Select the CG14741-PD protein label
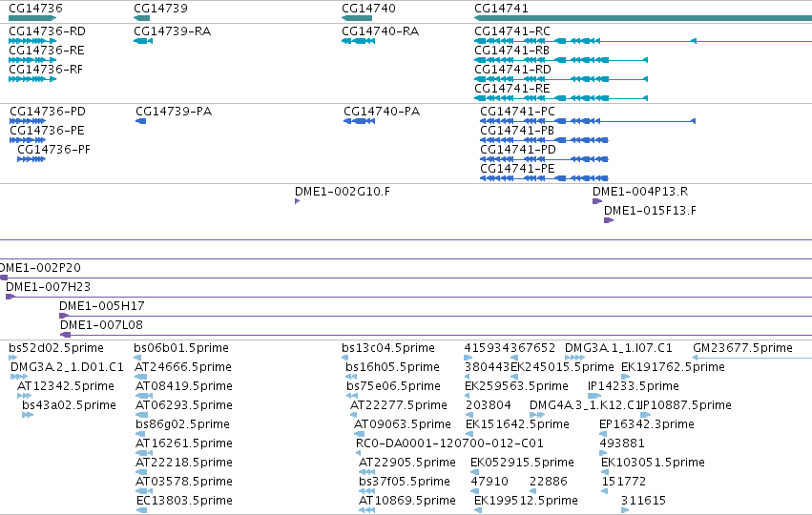812x515 pixels. pyautogui.click(x=518, y=150)
